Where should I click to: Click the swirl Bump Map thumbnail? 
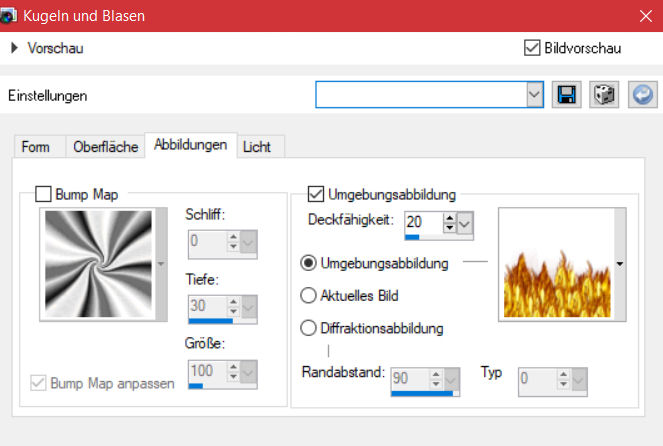coord(98,264)
